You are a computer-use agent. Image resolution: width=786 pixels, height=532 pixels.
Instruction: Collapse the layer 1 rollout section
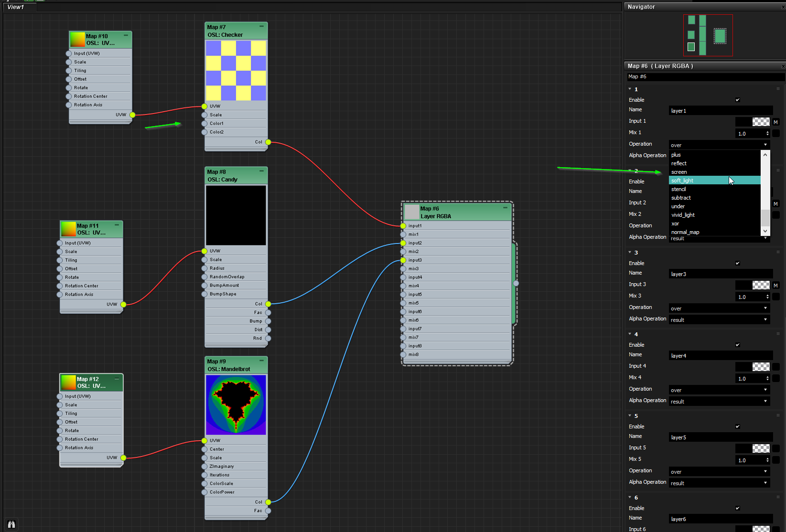coord(630,89)
